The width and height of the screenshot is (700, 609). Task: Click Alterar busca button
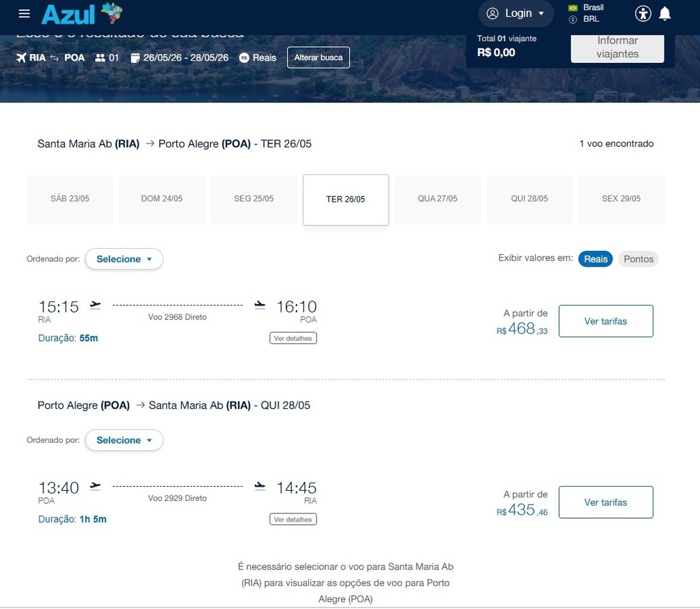319,57
